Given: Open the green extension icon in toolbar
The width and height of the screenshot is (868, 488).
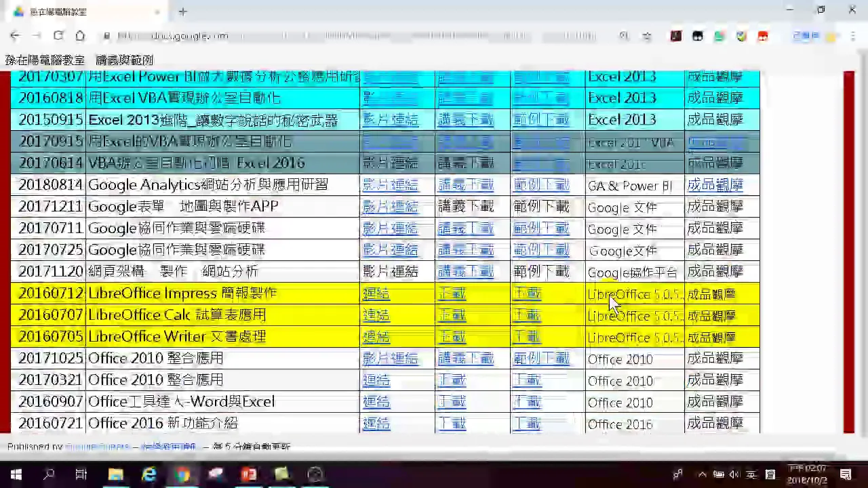Looking at the screenshot, I should tap(719, 36).
